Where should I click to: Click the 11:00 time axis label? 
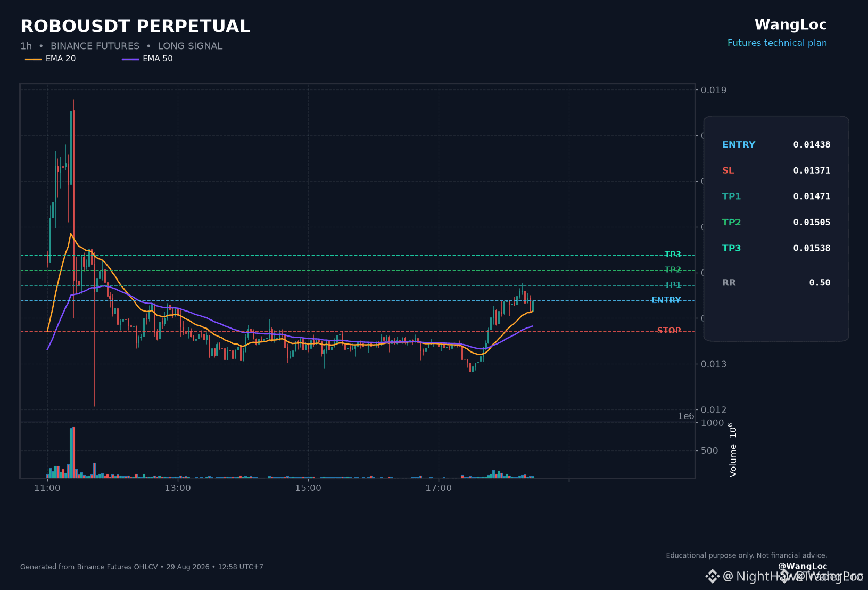47,488
